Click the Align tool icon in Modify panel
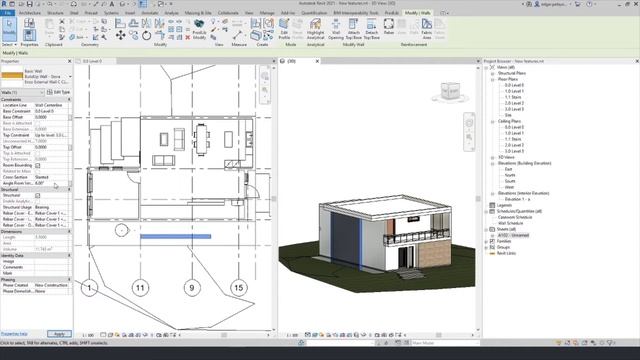Screen dimensions: 640x360 click(120, 24)
